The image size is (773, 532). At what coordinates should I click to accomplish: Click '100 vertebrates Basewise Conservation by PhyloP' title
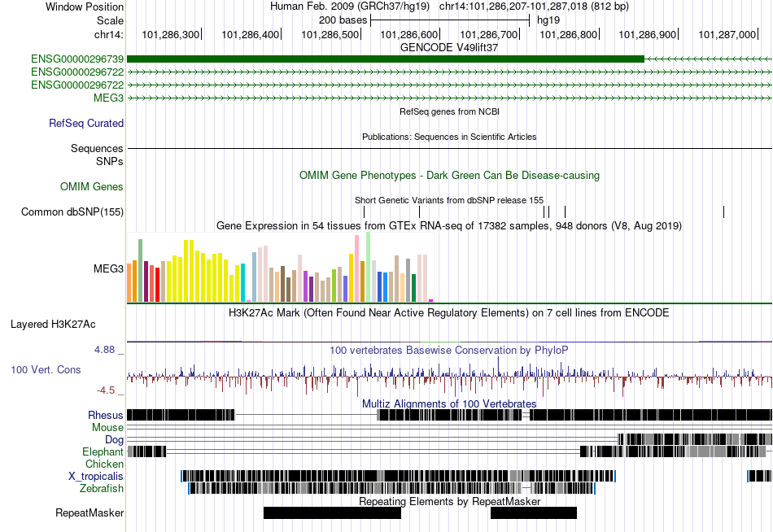pos(449,350)
